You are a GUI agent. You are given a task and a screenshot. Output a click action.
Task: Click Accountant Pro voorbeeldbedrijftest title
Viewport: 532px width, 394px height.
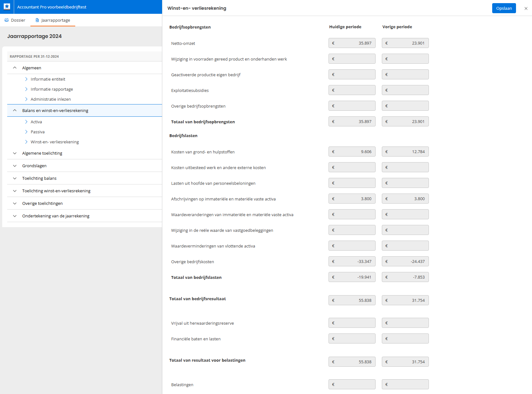52,7
